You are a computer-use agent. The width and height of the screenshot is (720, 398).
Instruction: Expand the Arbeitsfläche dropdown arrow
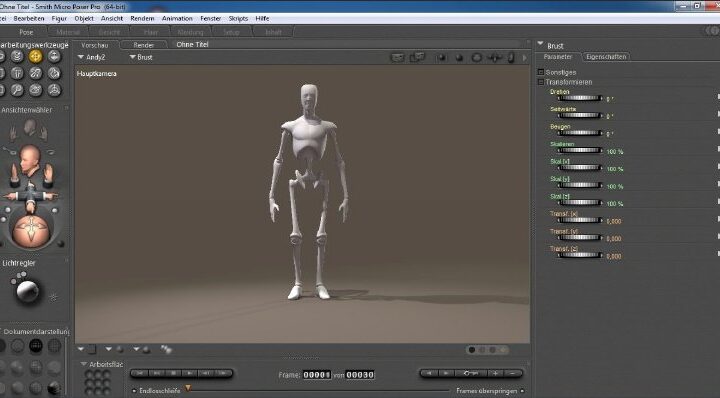click(x=84, y=364)
